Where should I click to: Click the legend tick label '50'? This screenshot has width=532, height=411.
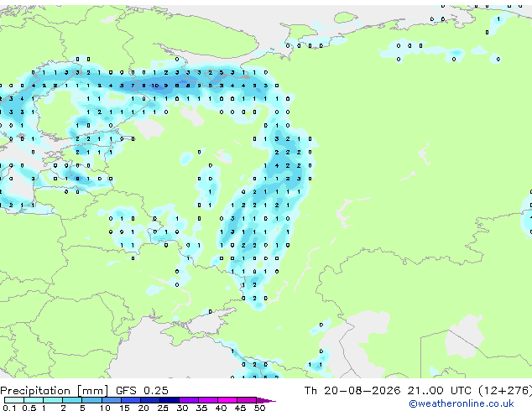(259, 408)
